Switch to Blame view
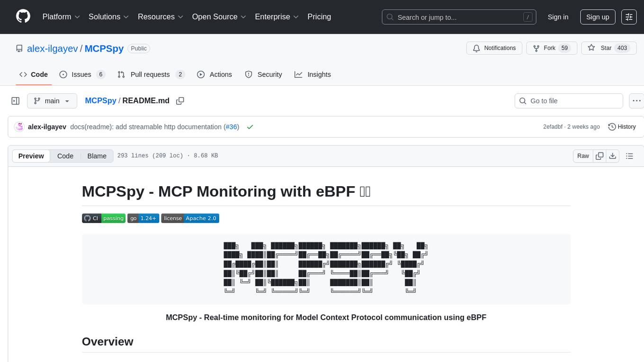The height and width of the screenshot is (362, 644). [97, 156]
